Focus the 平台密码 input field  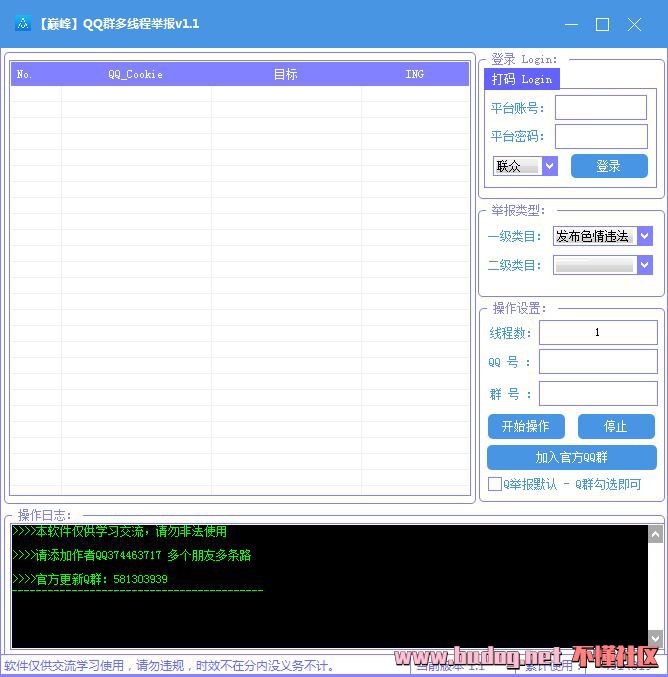pos(601,136)
